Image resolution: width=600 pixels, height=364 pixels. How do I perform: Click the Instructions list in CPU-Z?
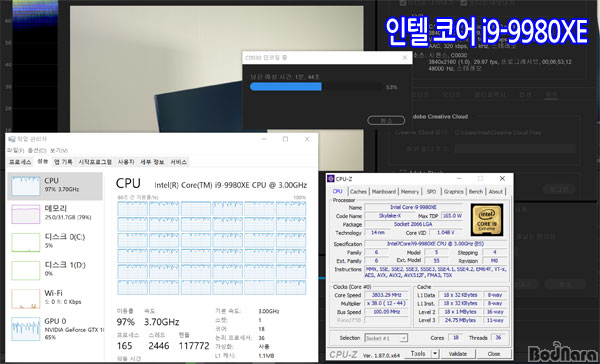coord(436,273)
